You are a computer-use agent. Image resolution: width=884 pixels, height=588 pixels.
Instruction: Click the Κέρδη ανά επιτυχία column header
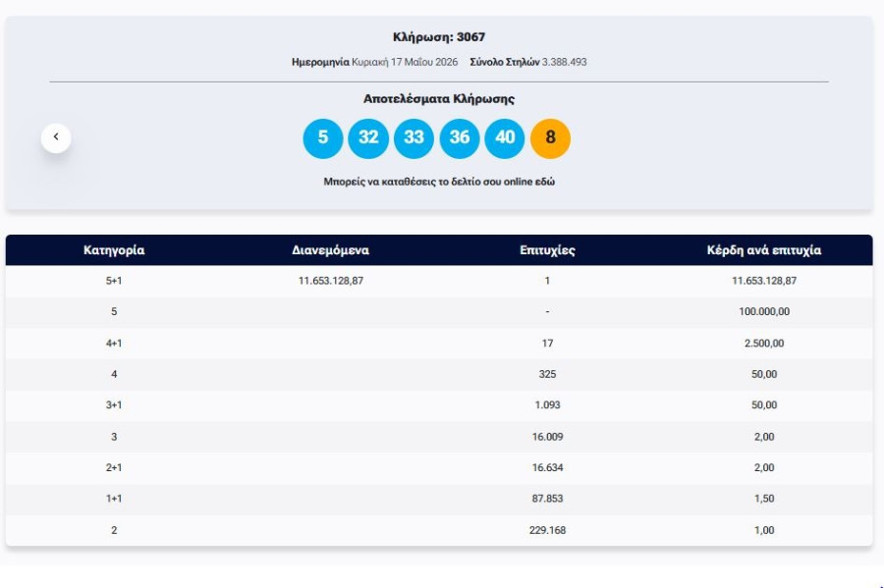(x=764, y=250)
